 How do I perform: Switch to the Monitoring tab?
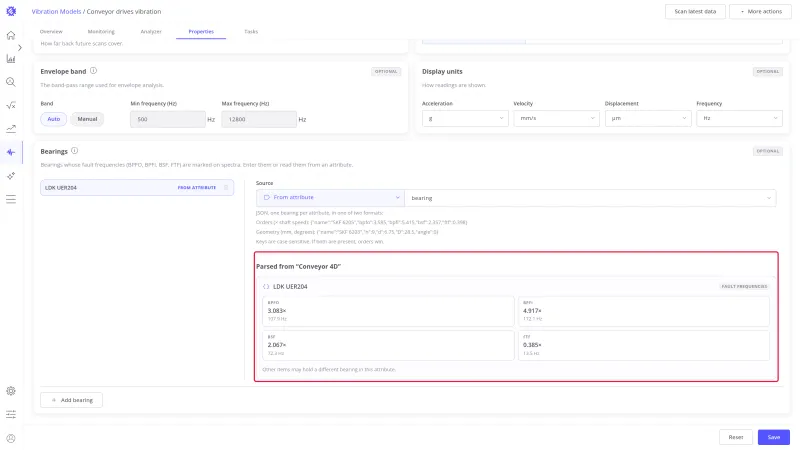tap(101, 32)
